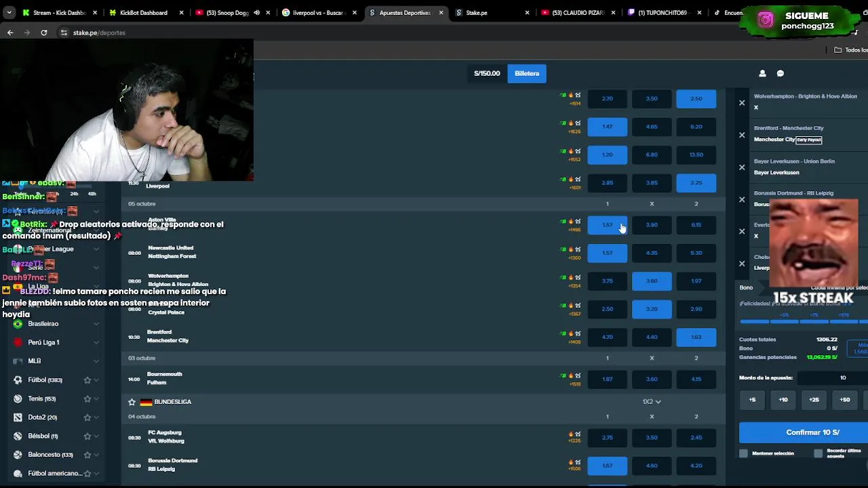Expand the Perú Liga 1 list
This screenshot has height=488, width=868.
point(96,342)
